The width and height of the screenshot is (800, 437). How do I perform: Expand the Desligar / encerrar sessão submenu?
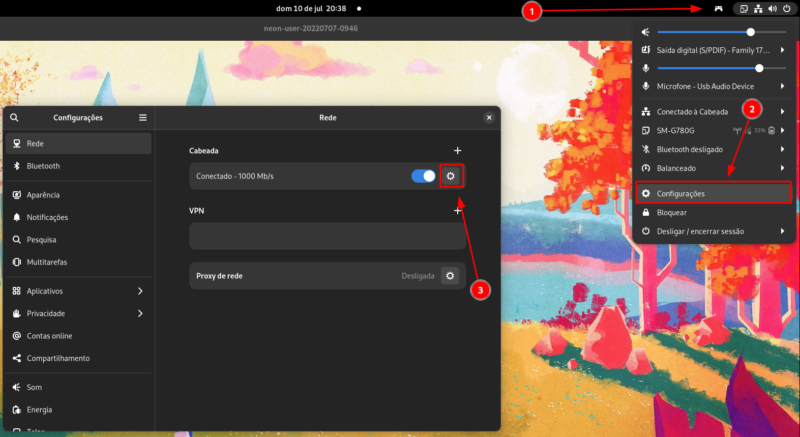tap(782, 231)
